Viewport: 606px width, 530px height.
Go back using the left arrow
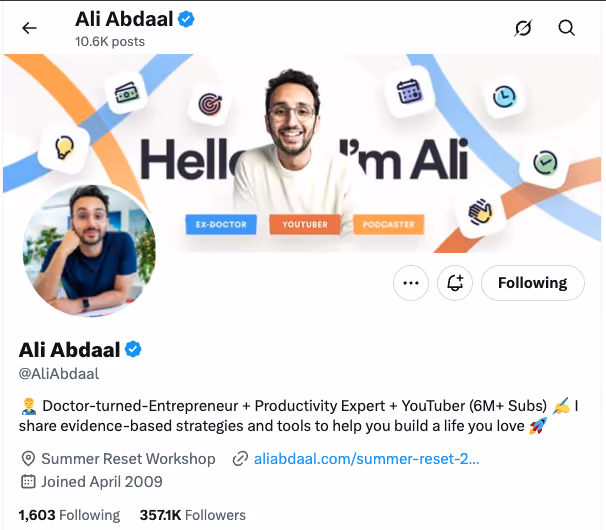[x=29, y=28]
